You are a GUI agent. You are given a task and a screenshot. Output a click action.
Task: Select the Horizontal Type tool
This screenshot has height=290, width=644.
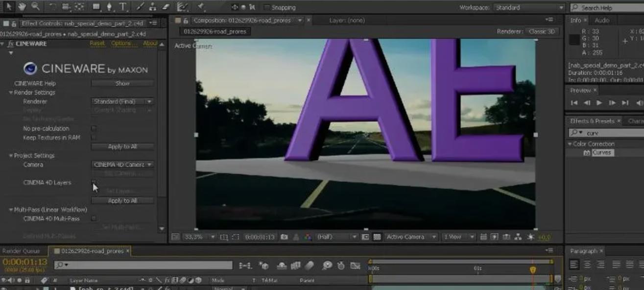(x=122, y=7)
